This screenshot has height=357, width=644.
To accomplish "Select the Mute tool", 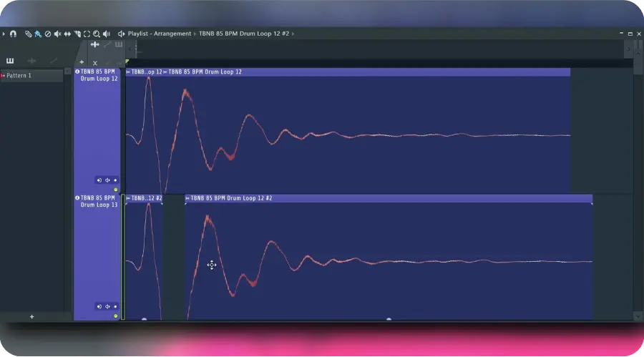I will 57,34.
